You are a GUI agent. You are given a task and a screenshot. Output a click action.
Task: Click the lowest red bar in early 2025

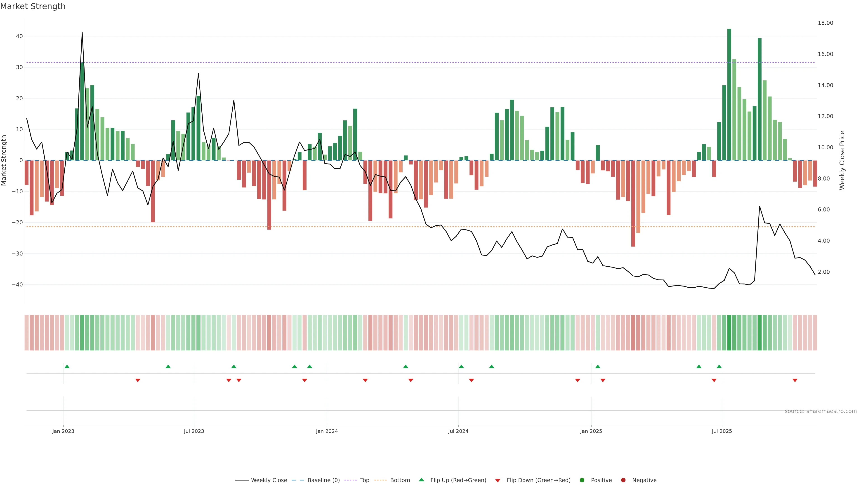633,203
